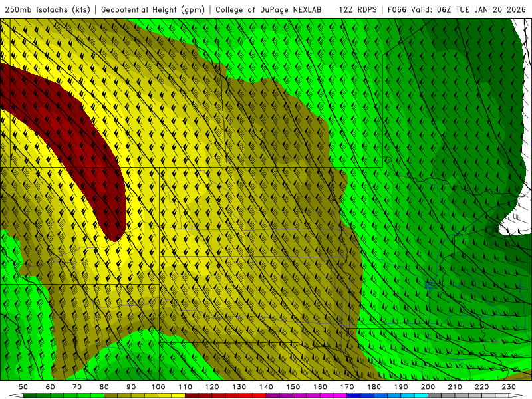Click the 190 value on the color scale
The height and width of the screenshot is (399, 532).
tap(401, 387)
